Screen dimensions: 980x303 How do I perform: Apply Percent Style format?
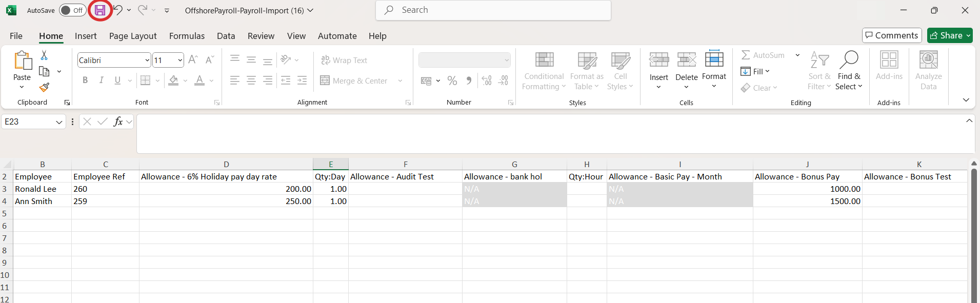point(452,80)
